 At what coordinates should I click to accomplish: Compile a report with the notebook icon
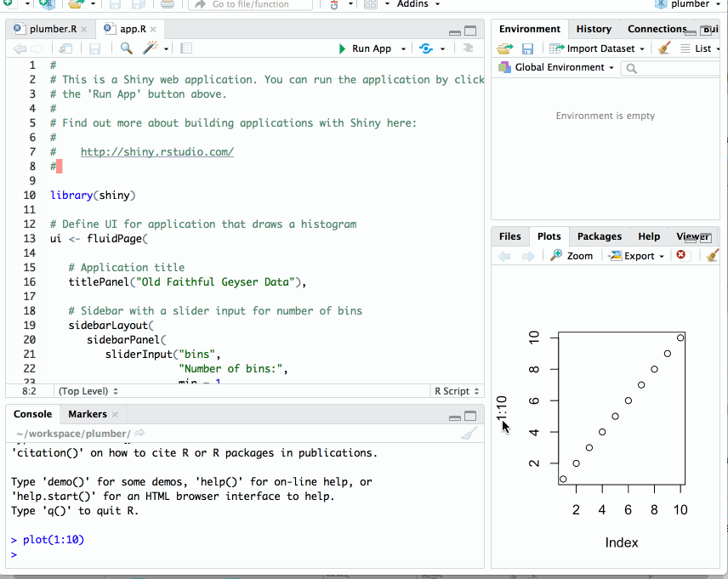186,48
